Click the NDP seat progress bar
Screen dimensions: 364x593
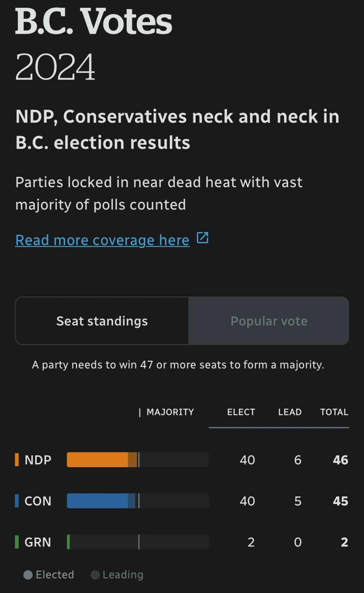click(x=138, y=460)
